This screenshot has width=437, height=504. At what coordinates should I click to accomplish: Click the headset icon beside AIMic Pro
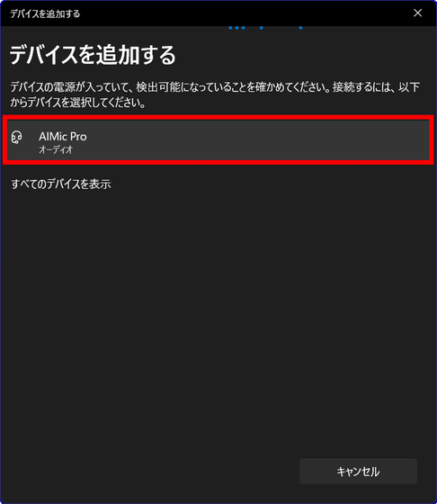(x=17, y=137)
